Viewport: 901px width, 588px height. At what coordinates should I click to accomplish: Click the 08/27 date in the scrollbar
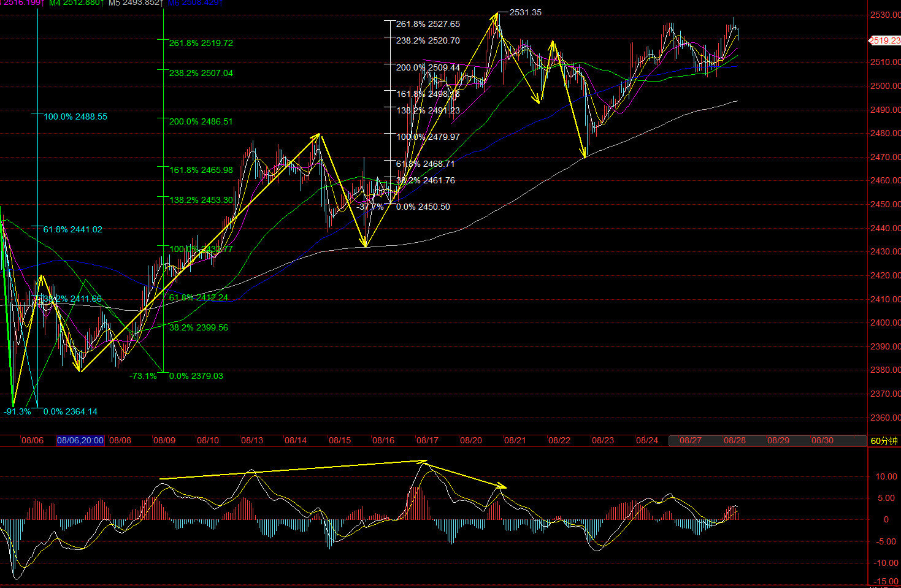pyautogui.click(x=691, y=440)
